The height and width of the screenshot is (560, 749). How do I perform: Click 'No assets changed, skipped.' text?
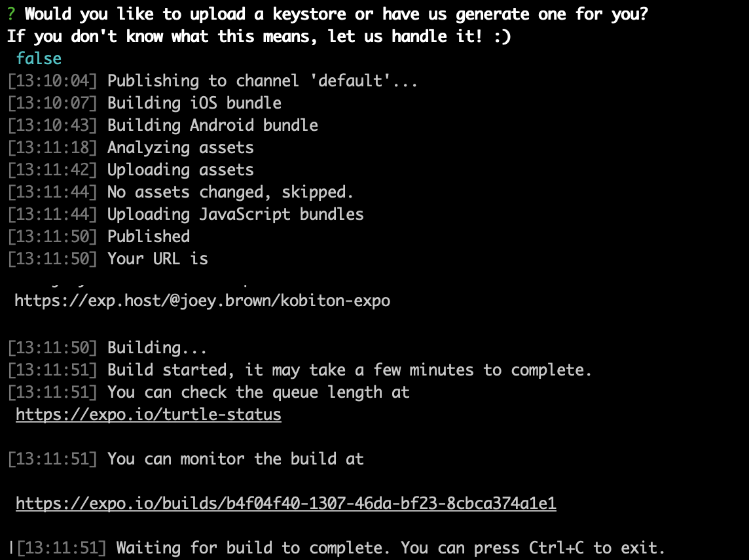click(x=230, y=192)
